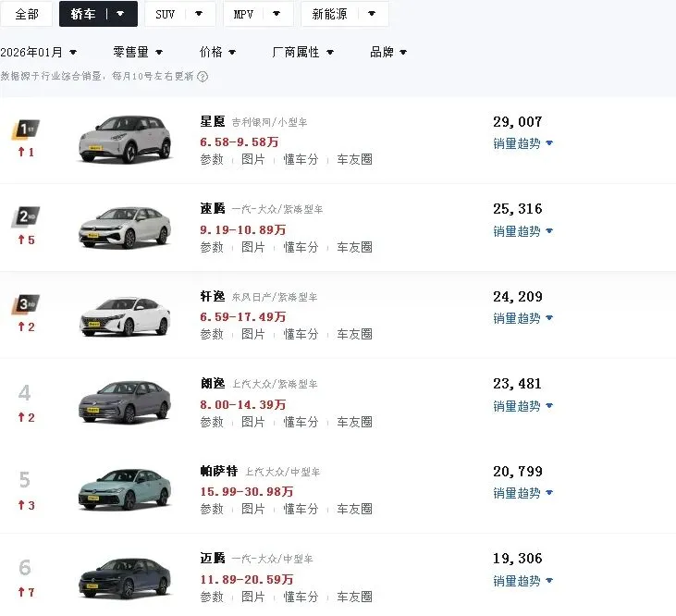View 图片 link for 朗逸
676x616 pixels.
tap(253, 422)
